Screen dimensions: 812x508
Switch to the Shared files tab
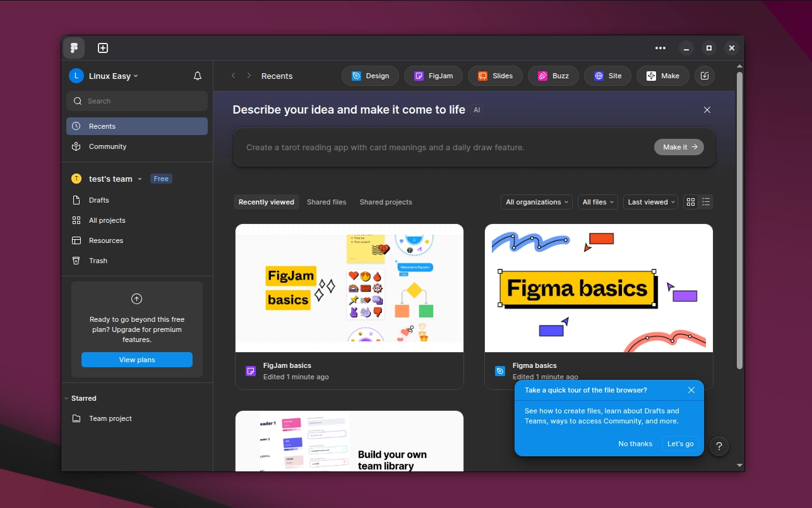(x=326, y=201)
